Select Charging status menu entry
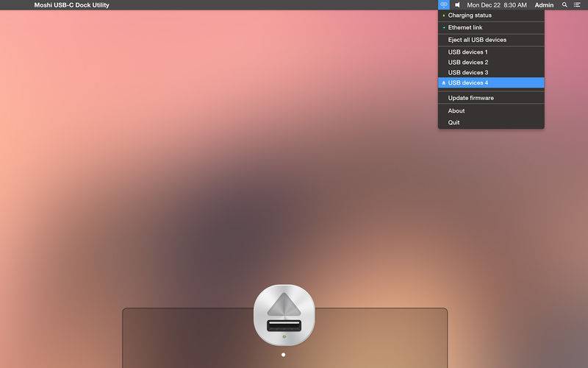Screen dimensions: 588x368 (x=491, y=15)
